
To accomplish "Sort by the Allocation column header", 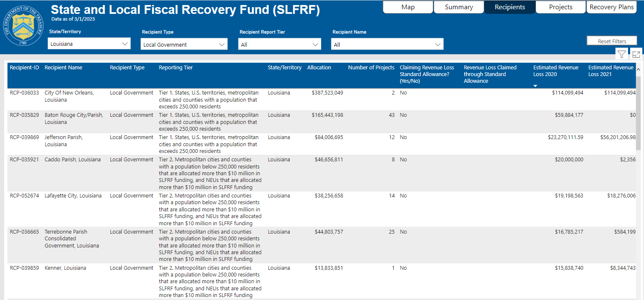I will click(x=319, y=67).
